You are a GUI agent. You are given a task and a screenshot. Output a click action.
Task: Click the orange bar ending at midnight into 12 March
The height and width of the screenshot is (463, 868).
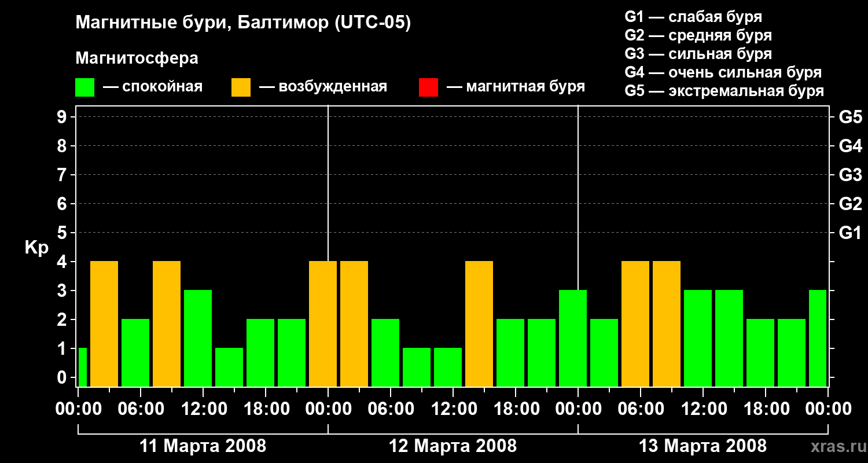tap(323, 324)
